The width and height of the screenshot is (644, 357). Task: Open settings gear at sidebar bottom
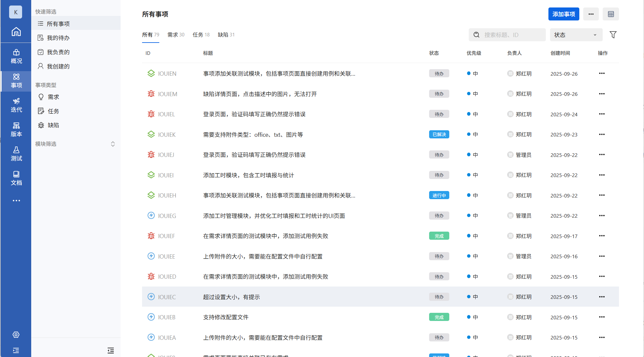pyautogui.click(x=16, y=335)
